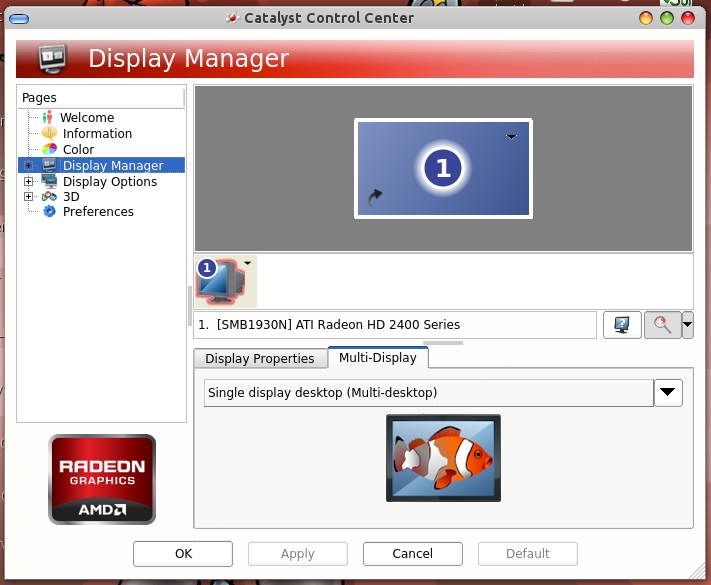This screenshot has height=585, width=711.
Task: Click the identify displays monitor button
Action: pyautogui.click(x=622, y=325)
